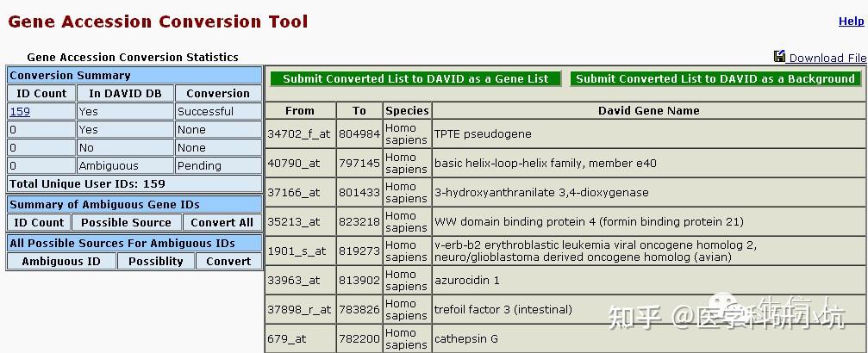The width and height of the screenshot is (868, 353).
Task: Open the Help link
Action: pyautogui.click(x=850, y=22)
